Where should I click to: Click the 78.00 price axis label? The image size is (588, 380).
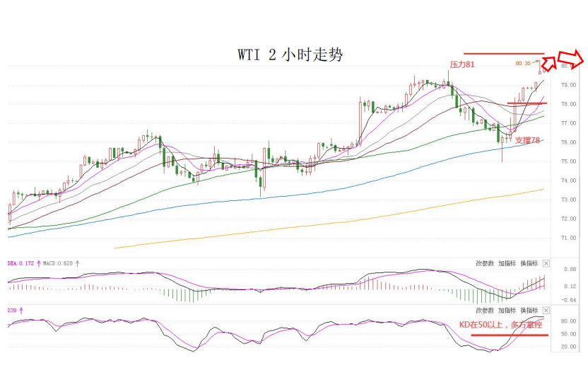pyautogui.click(x=568, y=105)
